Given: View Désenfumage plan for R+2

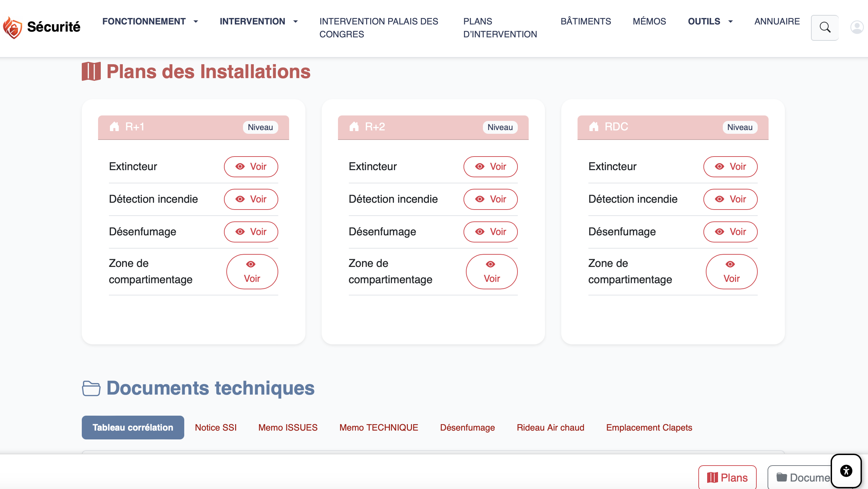Looking at the screenshot, I should point(491,232).
